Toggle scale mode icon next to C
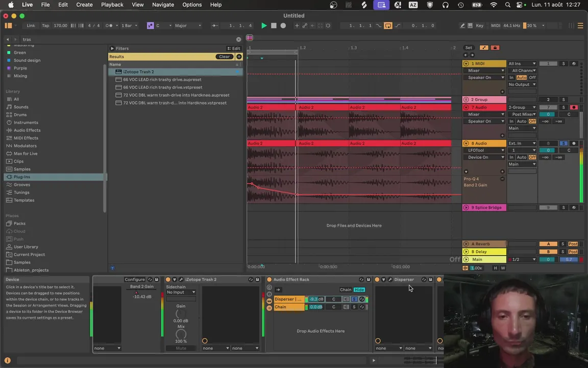Image resolution: width=588 pixels, height=368 pixels. [151, 26]
